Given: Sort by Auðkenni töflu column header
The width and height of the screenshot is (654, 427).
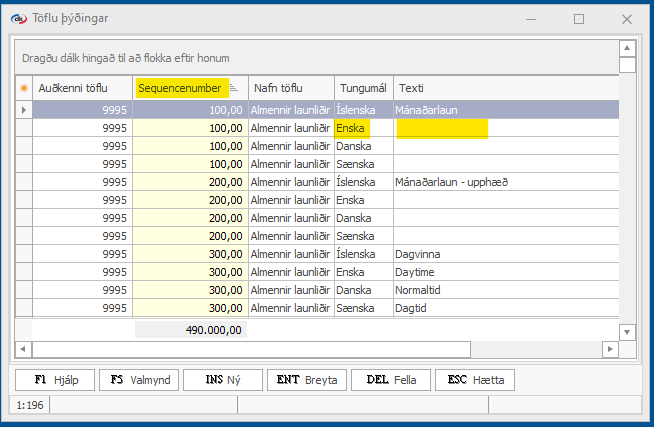Looking at the screenshot, I should click(x=83, y=88).
